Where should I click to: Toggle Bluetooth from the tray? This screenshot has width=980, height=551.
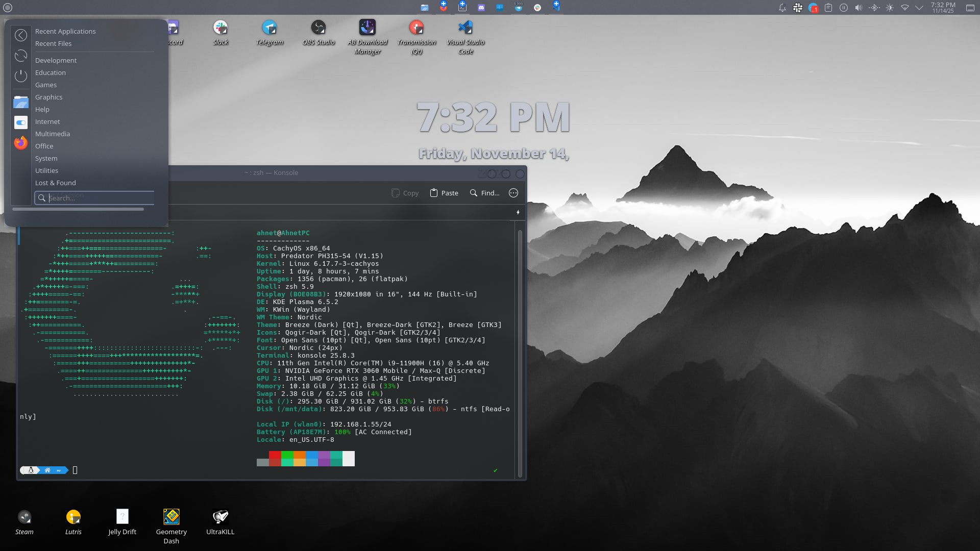875,8
